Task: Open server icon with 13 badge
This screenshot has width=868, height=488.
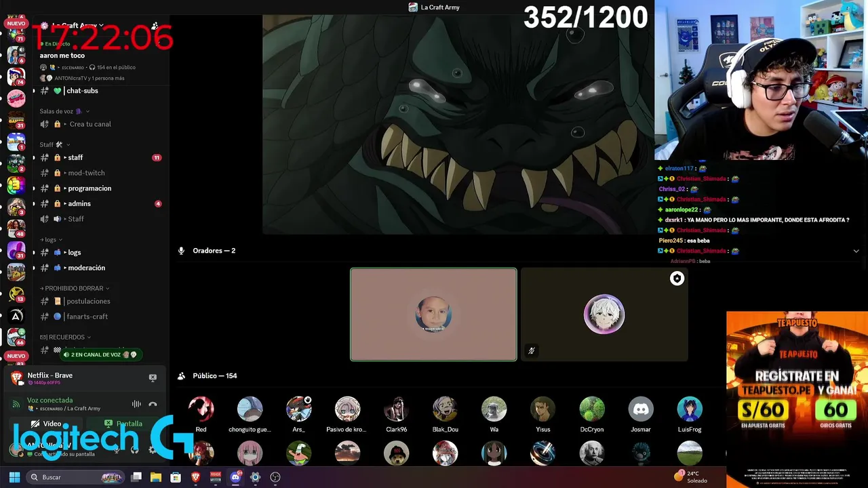Action: point(16,293)
